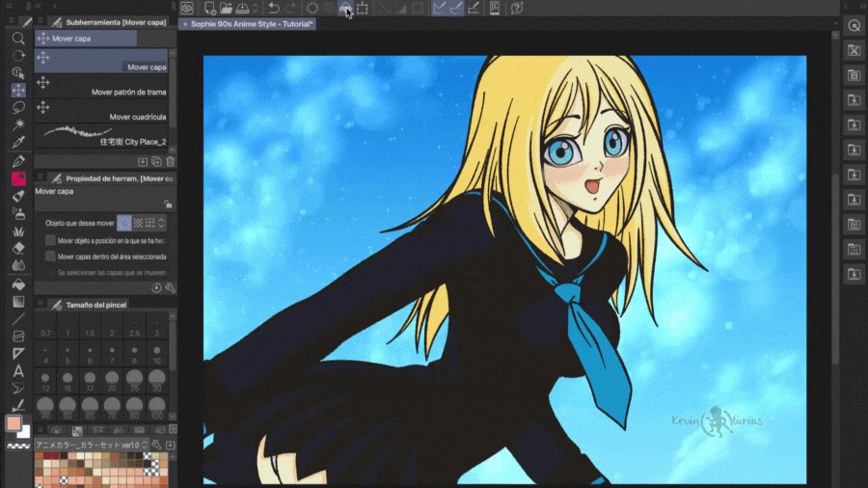Select the Zoom magnifier tool
The image size is (868, 488).
(x=18, y=39)
